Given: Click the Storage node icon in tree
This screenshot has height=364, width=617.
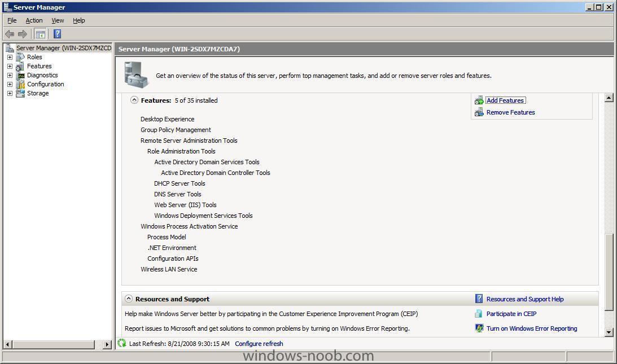Looking at the screenshot, I should (20, 93).
